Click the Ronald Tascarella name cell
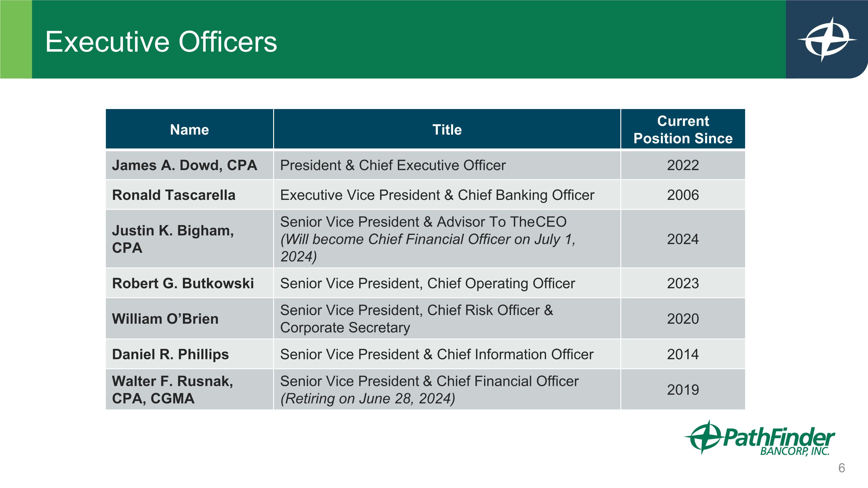Image resolution: width=868 pixels, height=488 pixels. tap(174, 195)
